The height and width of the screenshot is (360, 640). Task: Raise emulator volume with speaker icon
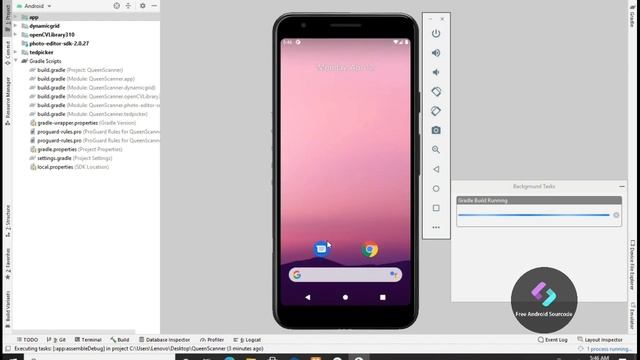[x=436, y=53]
